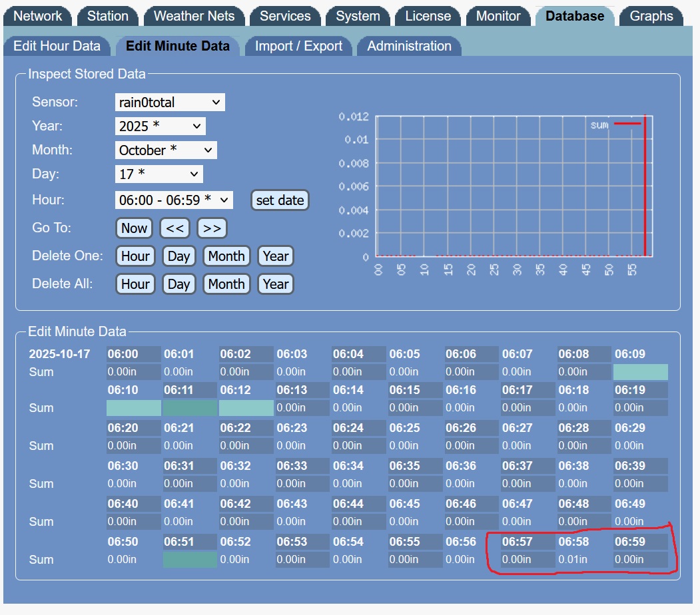The width and height of the screenshot is (700, 615).
Task: Expand the Year dropdown set to 2025
Action: (160, 126)
